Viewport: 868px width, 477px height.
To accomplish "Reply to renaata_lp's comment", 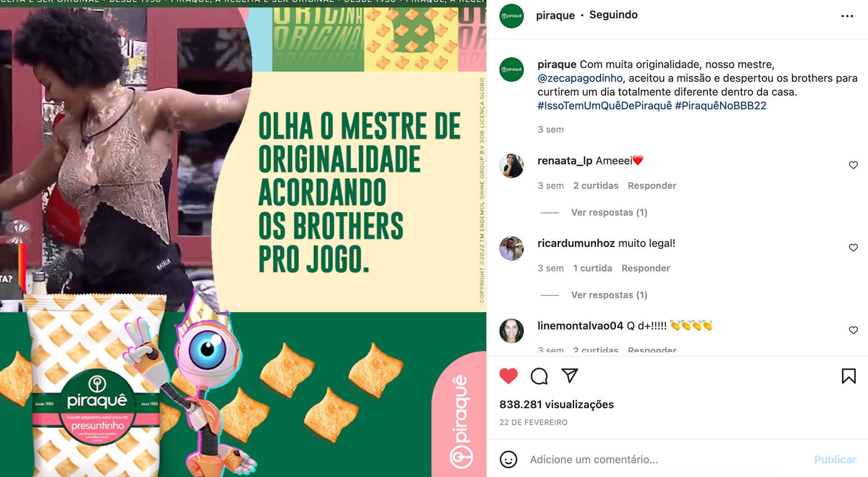I will (x=651, y=186).
